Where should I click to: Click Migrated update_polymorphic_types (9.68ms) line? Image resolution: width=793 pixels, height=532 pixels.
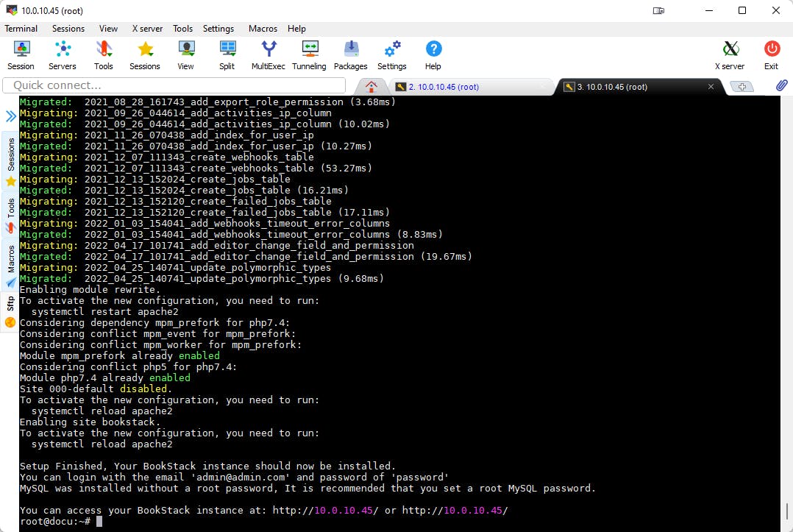point(202,279)
